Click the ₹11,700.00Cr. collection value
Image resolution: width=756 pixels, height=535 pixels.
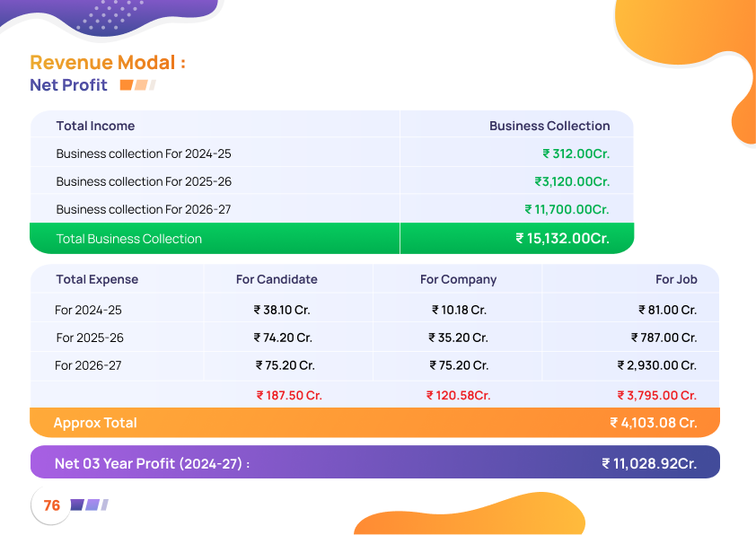567,209
